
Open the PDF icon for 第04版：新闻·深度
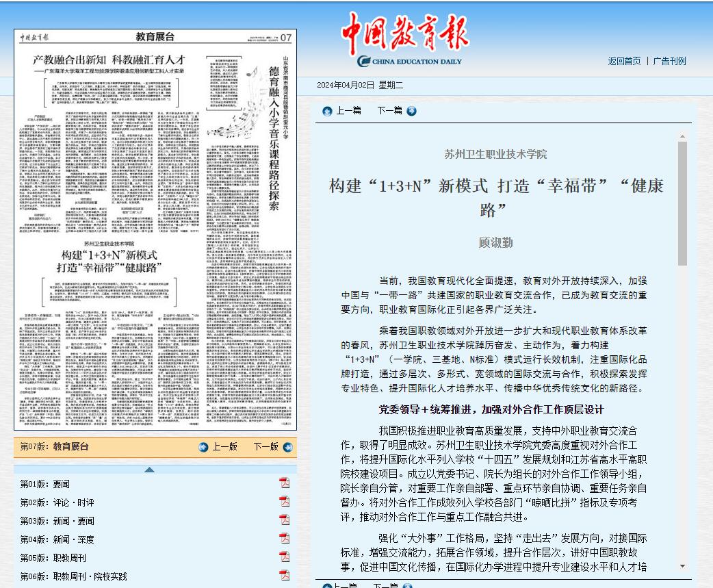coord(285,538)
